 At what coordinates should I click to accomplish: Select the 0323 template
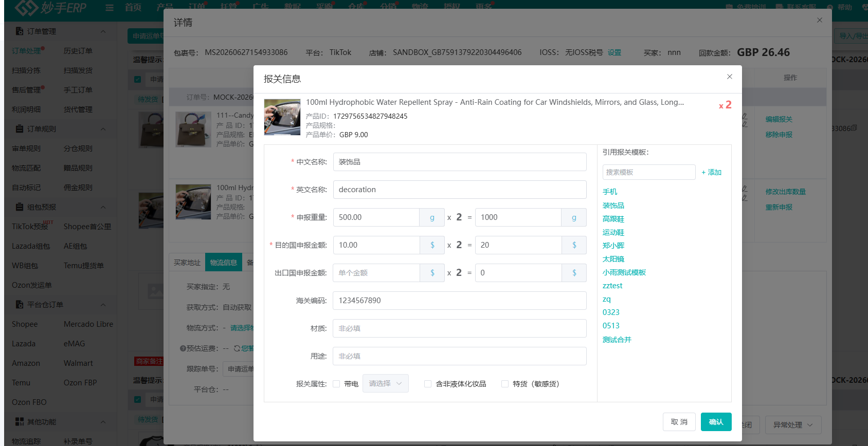(611, 312)
